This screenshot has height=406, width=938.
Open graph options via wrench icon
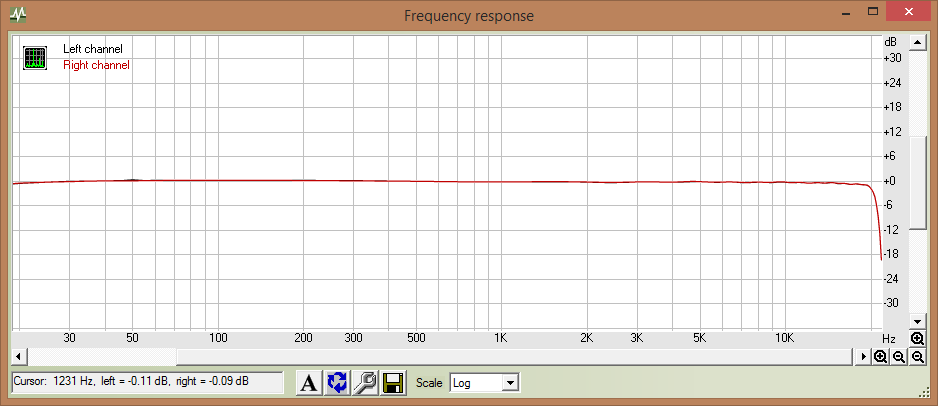366,382
